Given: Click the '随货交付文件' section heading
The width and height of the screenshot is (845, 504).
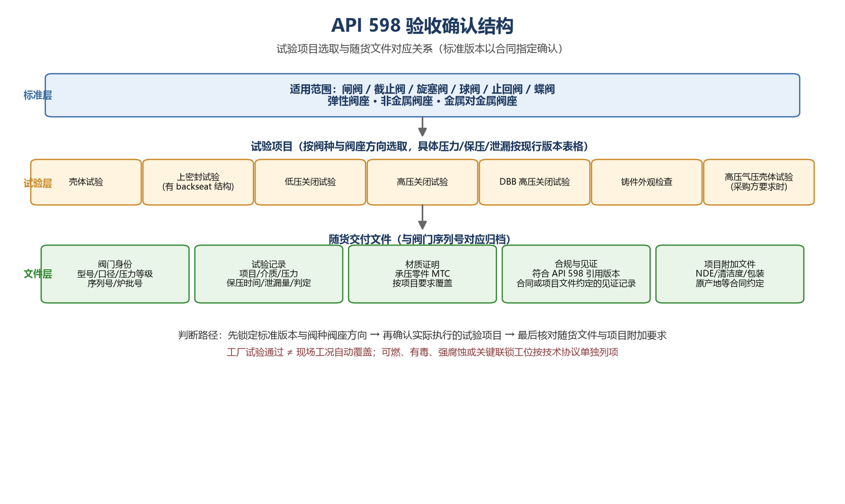Looking at the screenshot, I should pyautogui.click(x=419, y=239).
